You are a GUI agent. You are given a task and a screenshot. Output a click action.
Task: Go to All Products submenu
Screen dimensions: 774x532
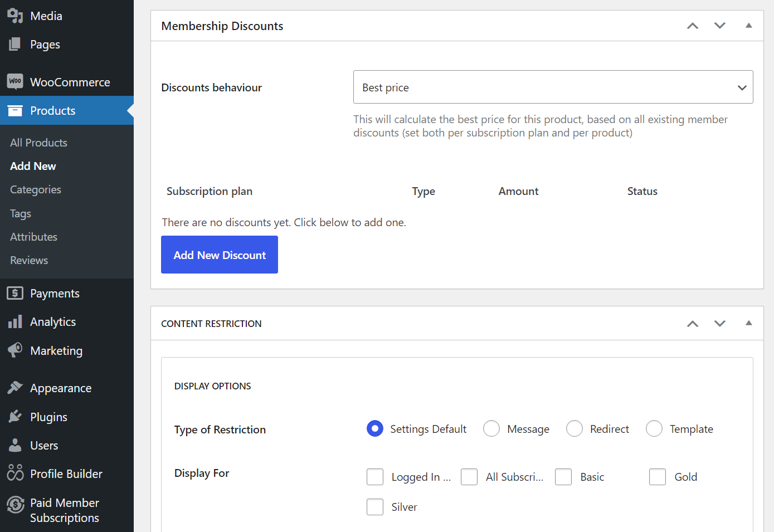click(x=38, y=143)
